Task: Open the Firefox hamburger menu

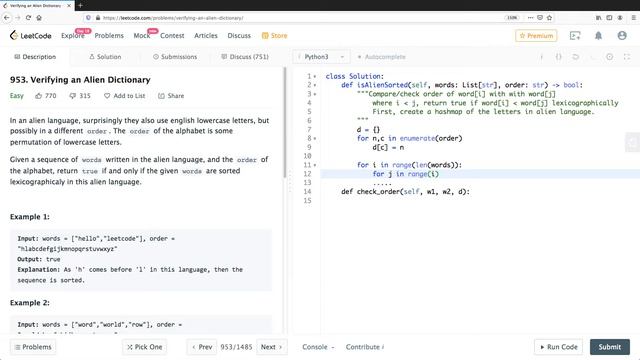Action: 633,18
